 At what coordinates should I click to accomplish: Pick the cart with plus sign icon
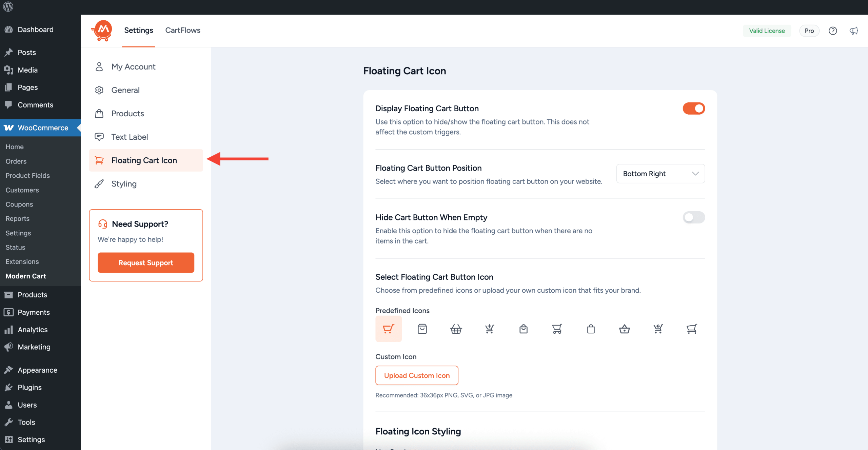pyautogui.click(x=490, y=329)
